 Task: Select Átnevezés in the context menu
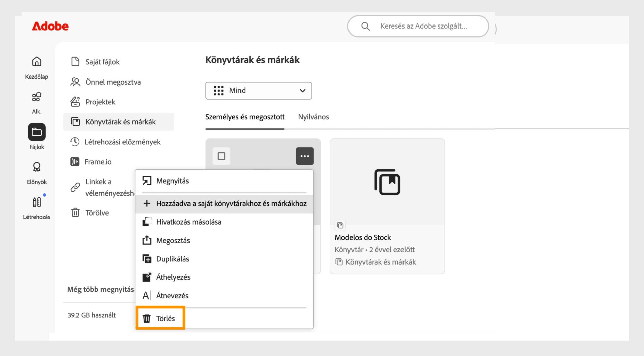click(x=224, y=296)
